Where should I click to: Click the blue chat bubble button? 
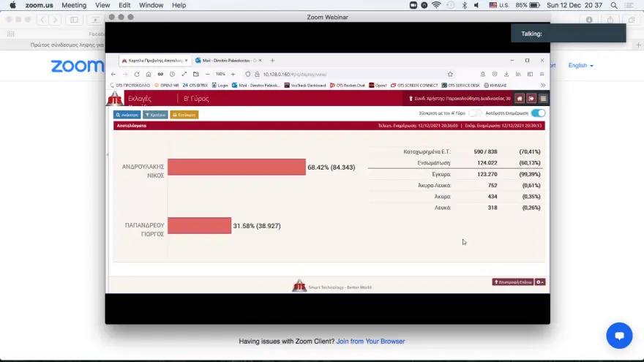[x=618, y=336]
